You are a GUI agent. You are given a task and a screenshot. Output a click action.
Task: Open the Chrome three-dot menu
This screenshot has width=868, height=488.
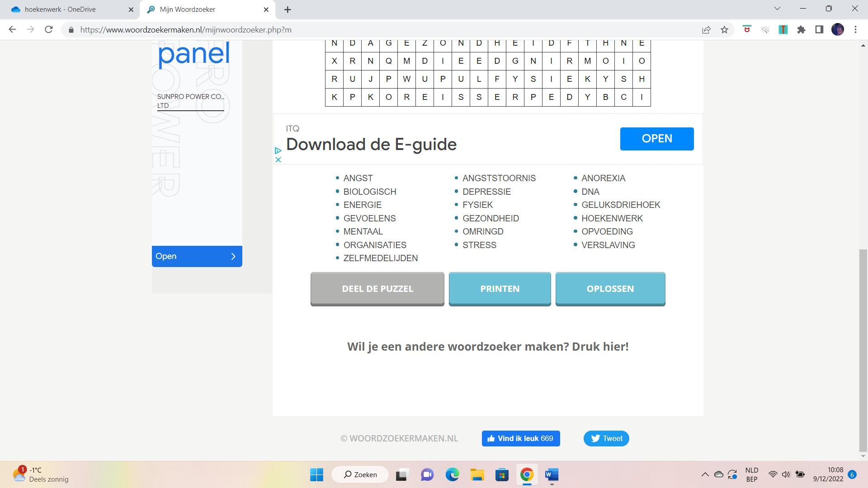click(855, 30)
